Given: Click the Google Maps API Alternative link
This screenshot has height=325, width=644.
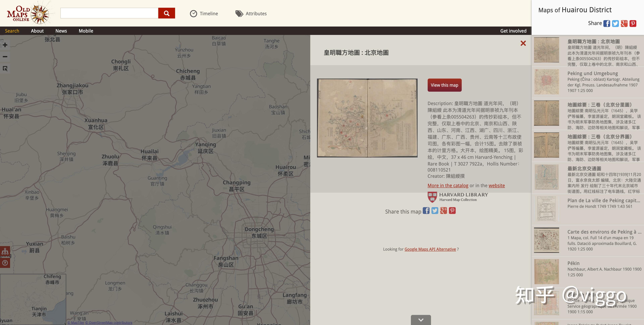Looking at the screenshot, I should coord(430,249).
